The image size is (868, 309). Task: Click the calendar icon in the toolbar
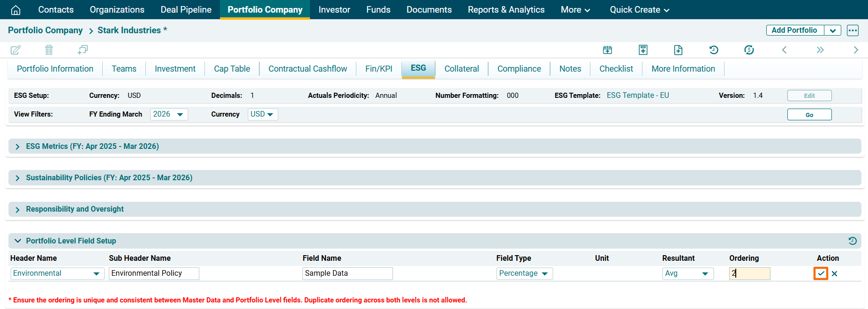tap(607, 50)
